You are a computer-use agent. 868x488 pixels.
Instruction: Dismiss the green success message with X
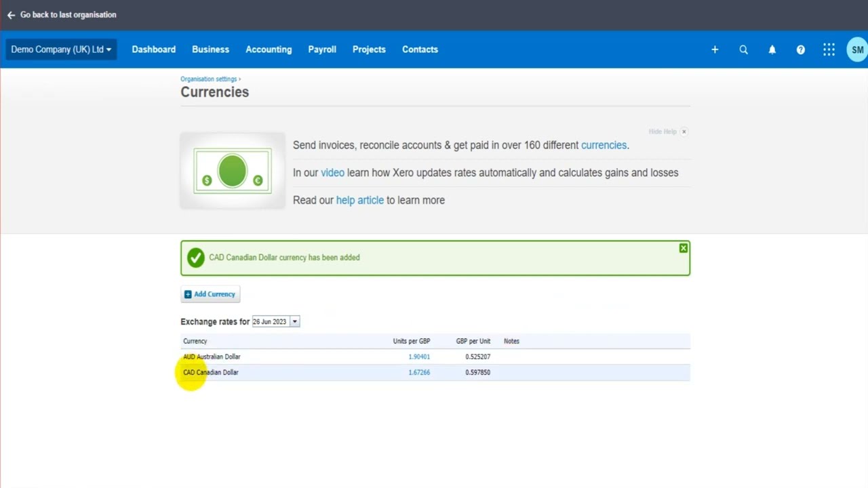pyautogui.click(x=684, y=248)
